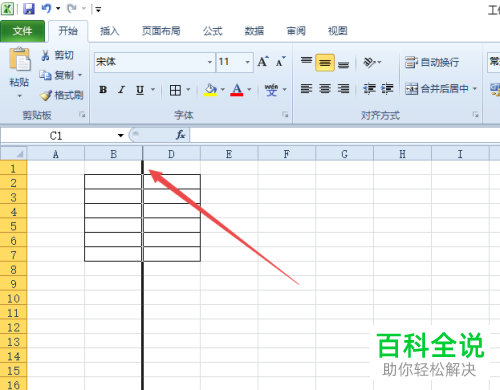Toggle underline formatting
Screen dimensions: 500x390
(x=140, y=90)
